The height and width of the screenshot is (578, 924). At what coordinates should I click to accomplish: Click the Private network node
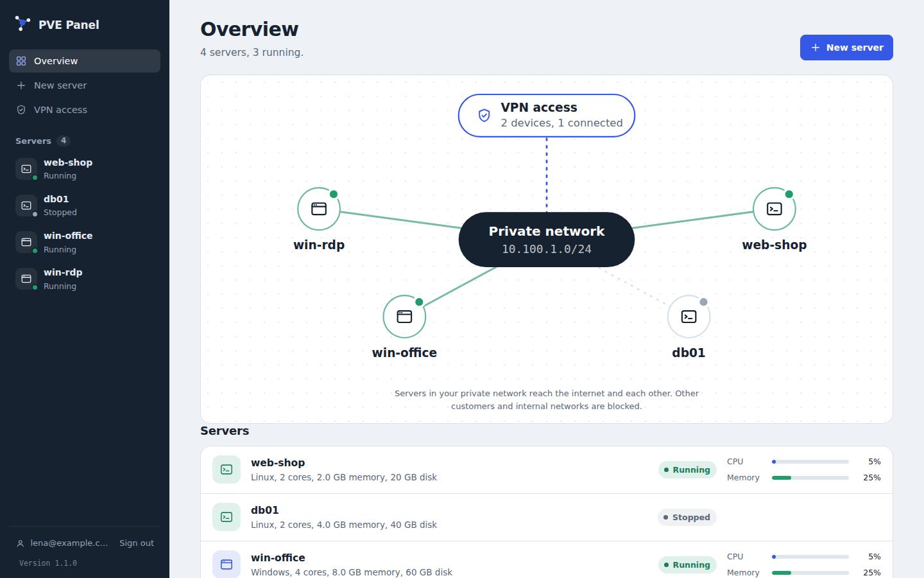click(547, 240)
